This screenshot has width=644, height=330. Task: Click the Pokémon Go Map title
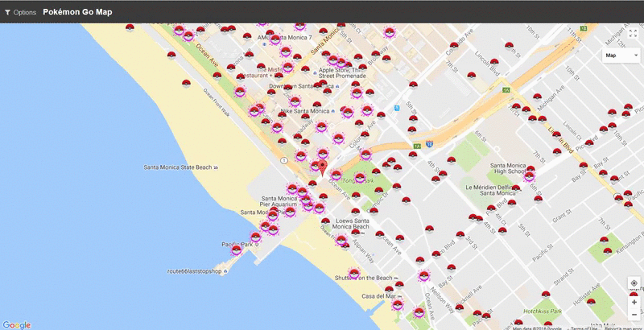click(77, 12)
